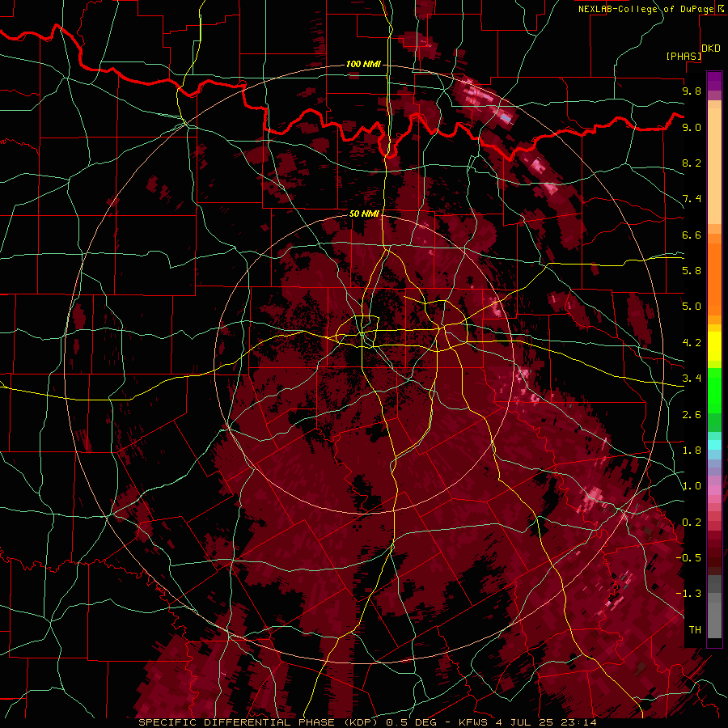Click the 1.0 scale value
The width and height of the screenshot is (728, 728).
click(692, 486)
